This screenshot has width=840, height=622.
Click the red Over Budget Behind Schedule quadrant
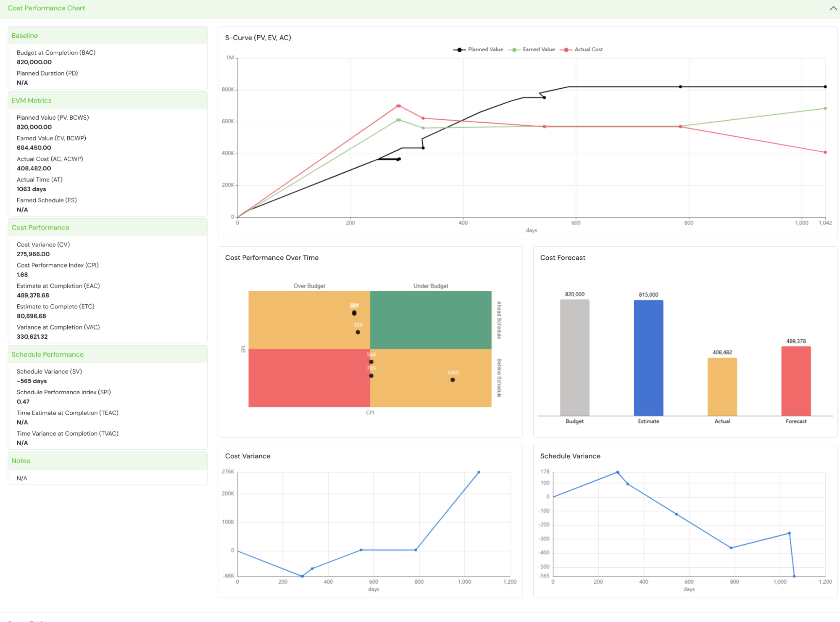click(309, 378)
